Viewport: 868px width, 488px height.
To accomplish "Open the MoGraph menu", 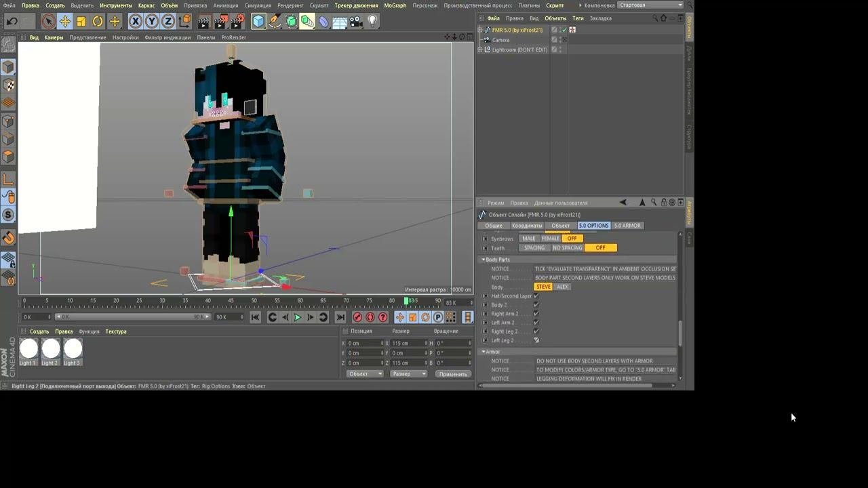I will click(395, 5).
